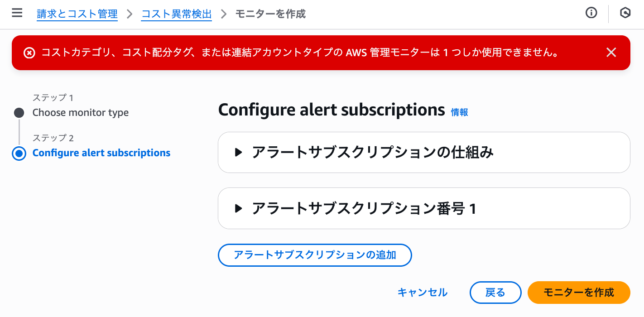This screenshot has width=644, height=317.
Task: Open the hamburger navigation menu
Action: click(x=17, y=13)
